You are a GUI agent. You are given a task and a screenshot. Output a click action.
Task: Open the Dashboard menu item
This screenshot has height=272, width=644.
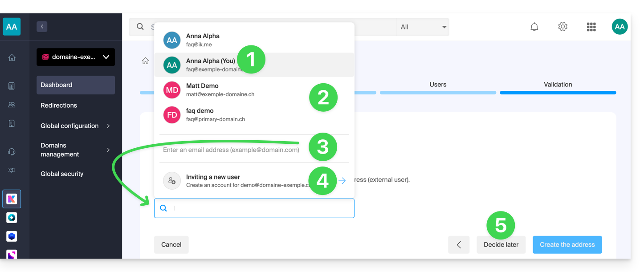[x=76, y=85]
